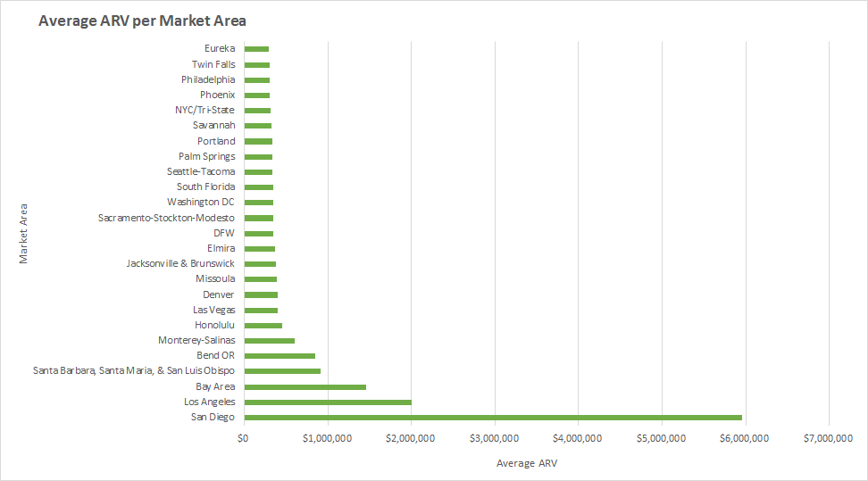The width and height of the screenshot is (868, 481).
Task: Click the Bend OR bar
Action: (x=279, y=355)
